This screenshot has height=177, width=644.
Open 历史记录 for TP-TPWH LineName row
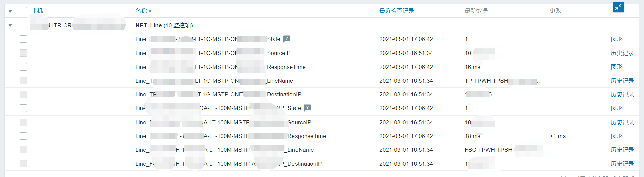(622, 81)
